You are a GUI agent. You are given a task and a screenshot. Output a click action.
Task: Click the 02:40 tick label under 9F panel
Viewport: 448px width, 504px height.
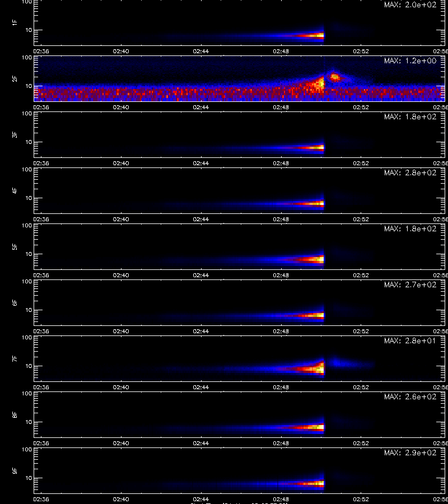(121, 499)
